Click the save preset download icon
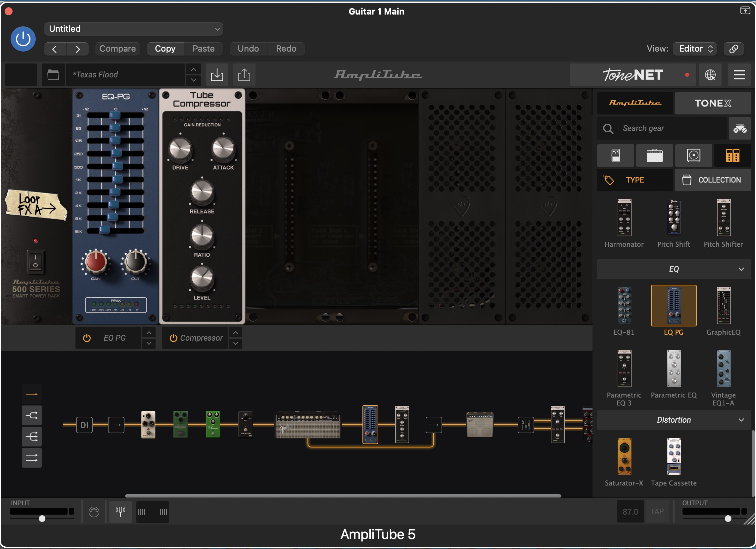The image size is (756, 549). 217,75
